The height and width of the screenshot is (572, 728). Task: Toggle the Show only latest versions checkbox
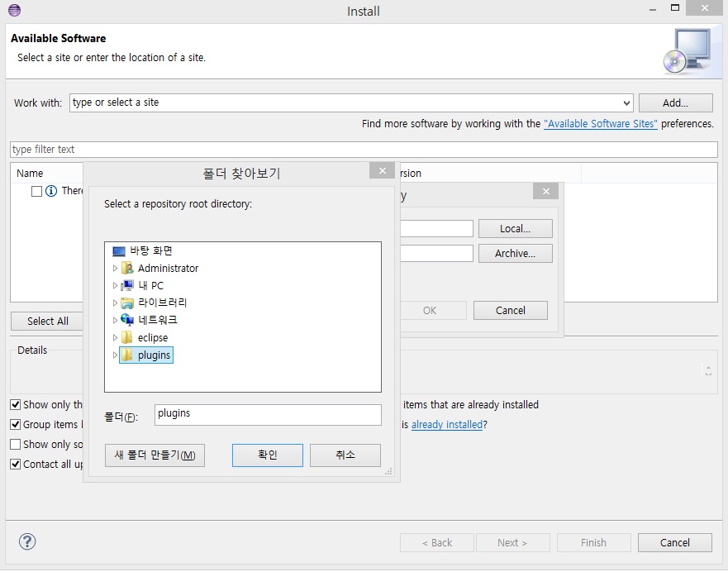[x=16, y=405]
